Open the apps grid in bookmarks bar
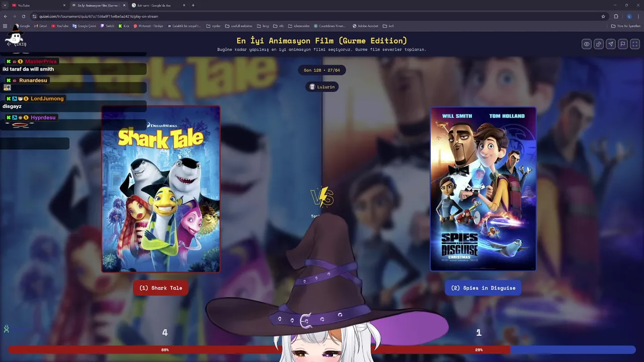The width and height of the screenshot is (644, 362). click(x=5, y=26)
